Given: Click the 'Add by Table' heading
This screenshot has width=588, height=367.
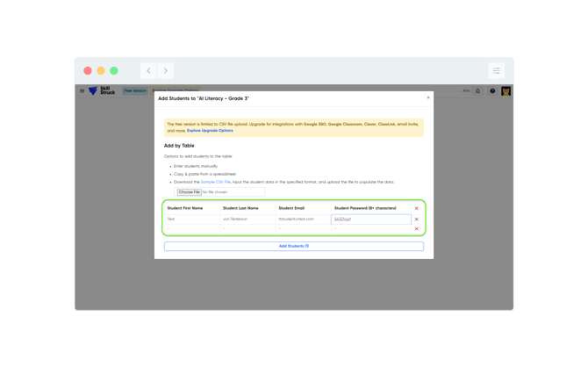Looking at the screenshot, I should coord(179,146).
